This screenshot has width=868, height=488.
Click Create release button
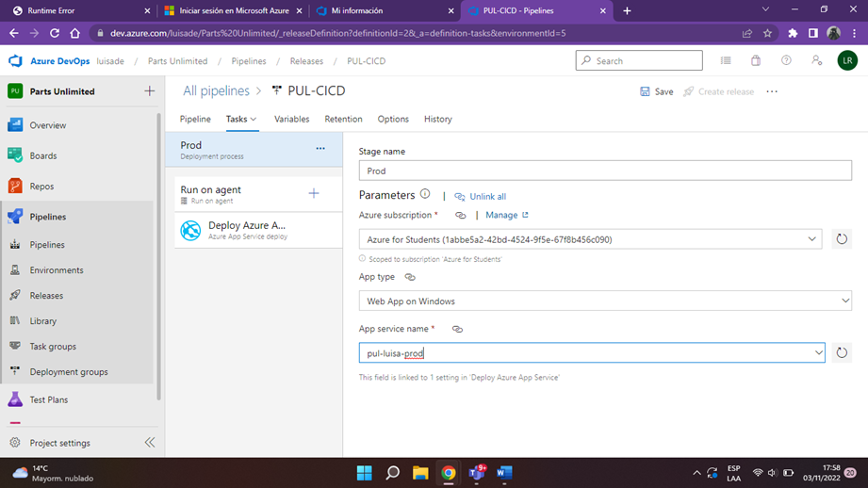pos(718,91)
